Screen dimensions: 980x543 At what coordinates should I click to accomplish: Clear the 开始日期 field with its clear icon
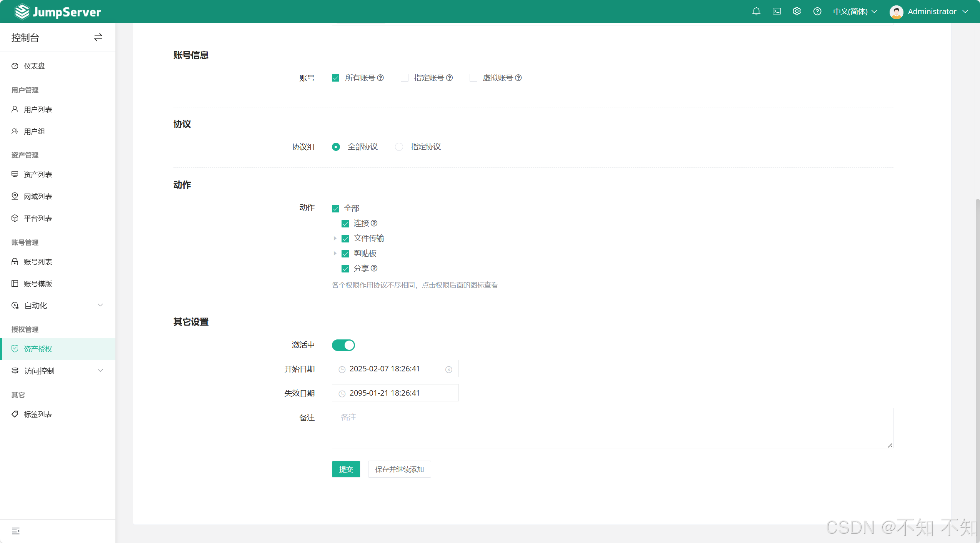[448, 369]
